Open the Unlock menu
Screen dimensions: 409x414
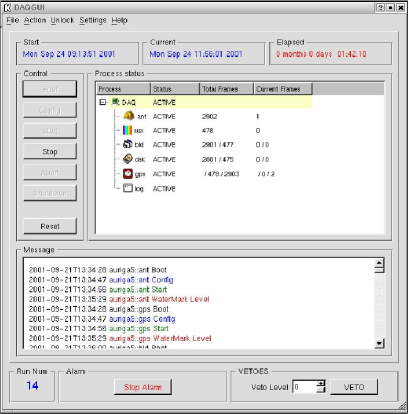62,20
